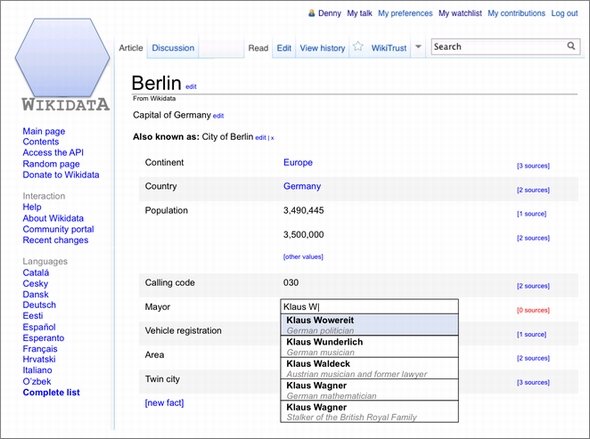Open About Wikidata
590x439 pixels.
(x=53, y=218)
